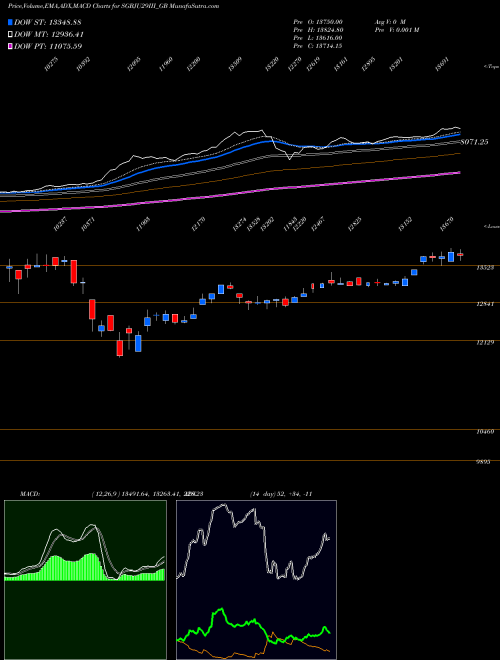
Task: Click the last candlestick on the right
Action: point(460,254)
